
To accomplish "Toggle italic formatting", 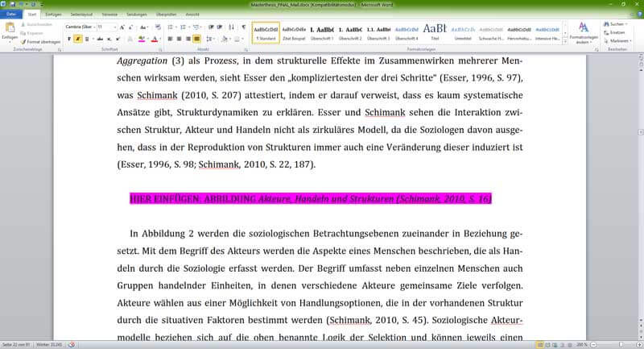I will pos(77,39).
